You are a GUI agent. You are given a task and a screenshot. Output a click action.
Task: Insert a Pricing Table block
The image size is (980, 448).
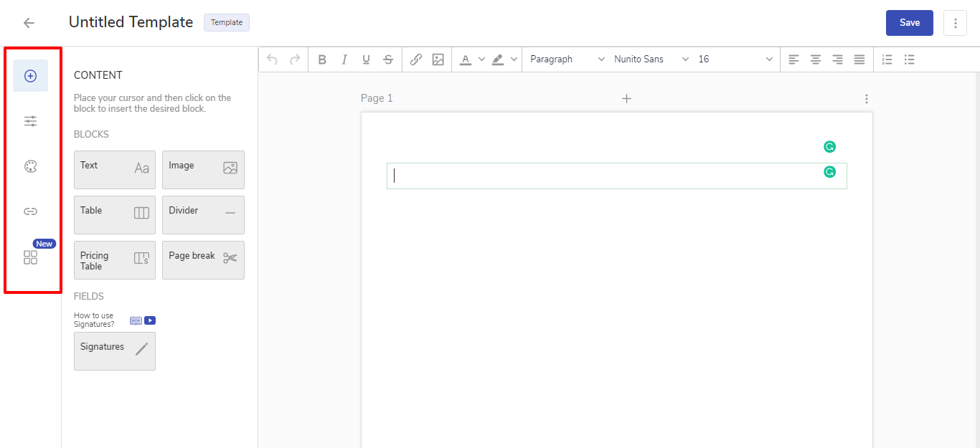pyautogui.click(x=115, y=260)
